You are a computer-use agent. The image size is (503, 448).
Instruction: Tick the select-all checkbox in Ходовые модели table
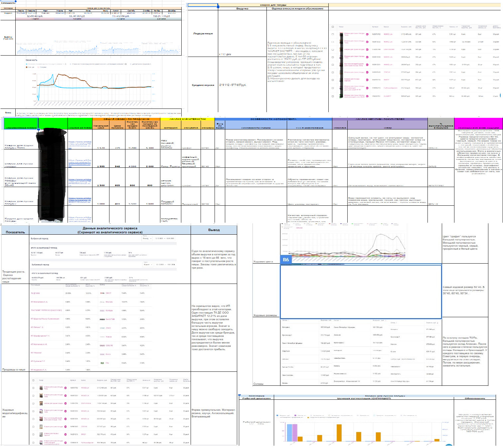[33, 380]
